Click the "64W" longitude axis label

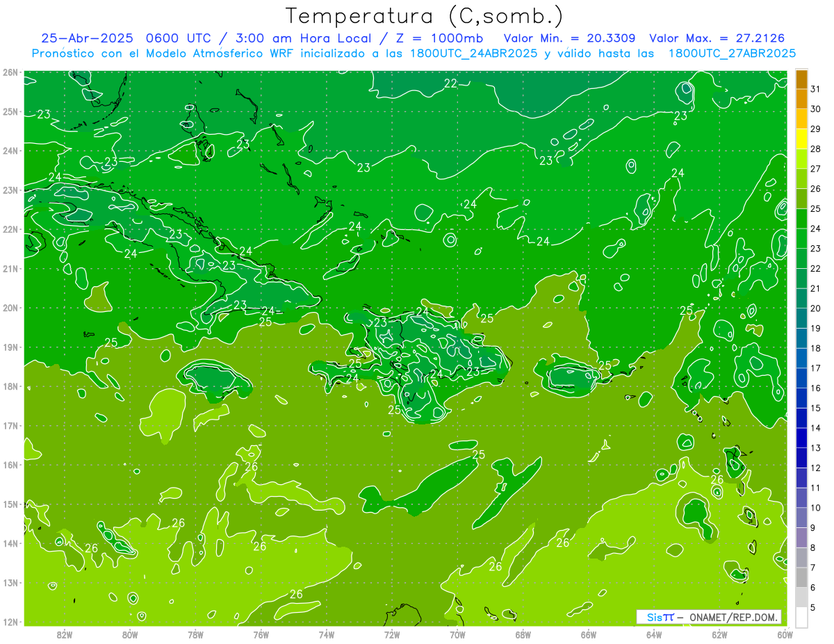pos(653,634)
